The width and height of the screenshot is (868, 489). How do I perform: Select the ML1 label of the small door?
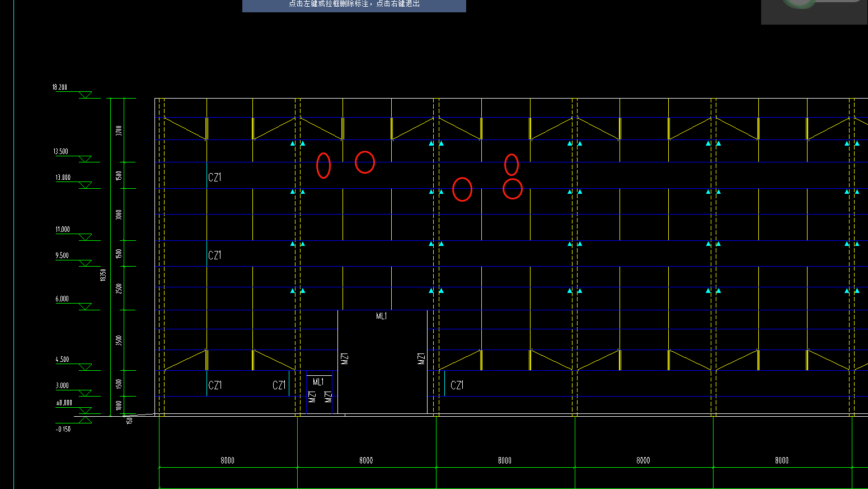pyautogui.click(x=318, y=382)
